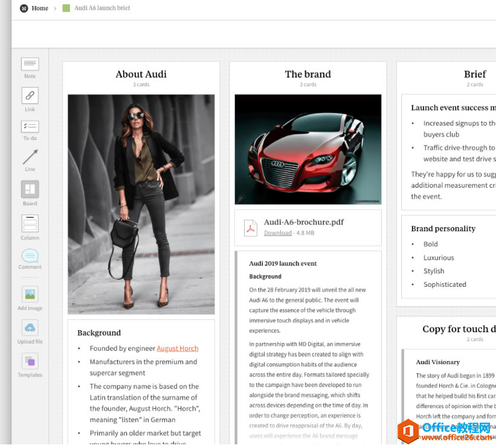Select the Brief column title

pos(475,74)
